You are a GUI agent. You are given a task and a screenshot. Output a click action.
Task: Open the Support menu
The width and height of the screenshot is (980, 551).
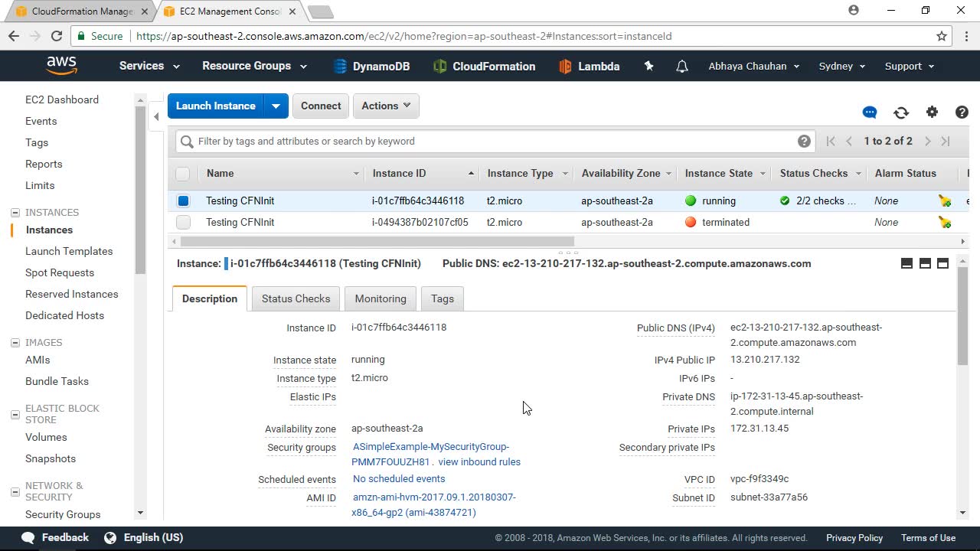[910, 66]
